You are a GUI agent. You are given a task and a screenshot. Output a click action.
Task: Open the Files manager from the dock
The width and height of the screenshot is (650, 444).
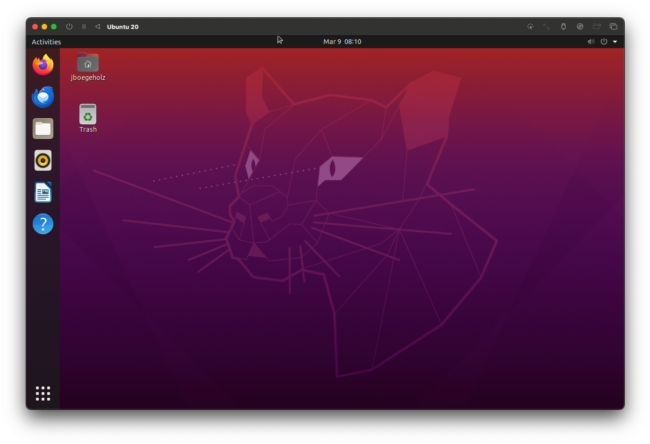[x=43, y=128]
